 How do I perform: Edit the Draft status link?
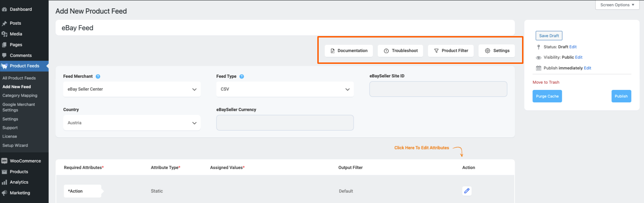click(x=573, y=47)
